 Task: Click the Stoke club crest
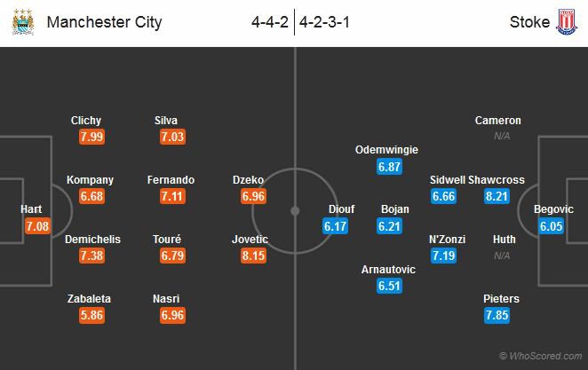pyautogui.click(x=567, y=22)
